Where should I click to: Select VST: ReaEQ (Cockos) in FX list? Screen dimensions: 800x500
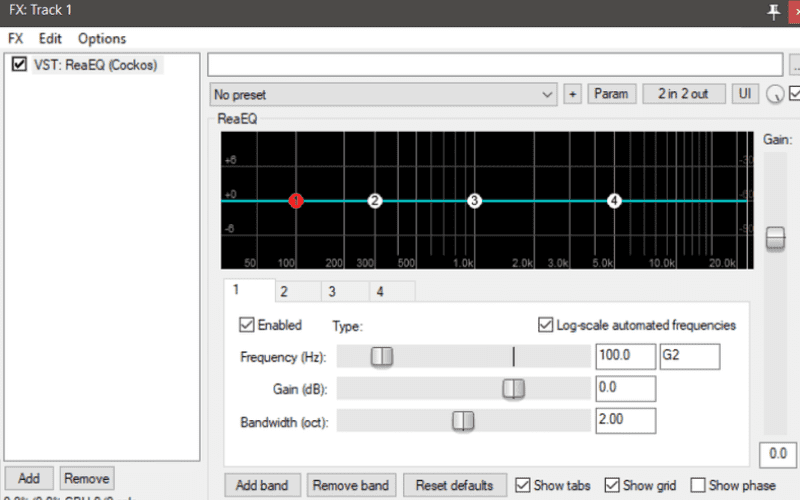96,65
